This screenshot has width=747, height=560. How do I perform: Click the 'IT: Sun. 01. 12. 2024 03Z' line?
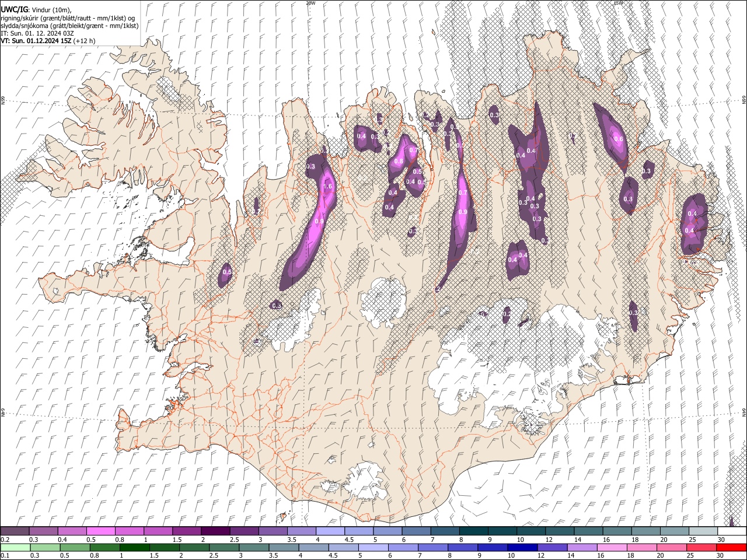point(37,33)
